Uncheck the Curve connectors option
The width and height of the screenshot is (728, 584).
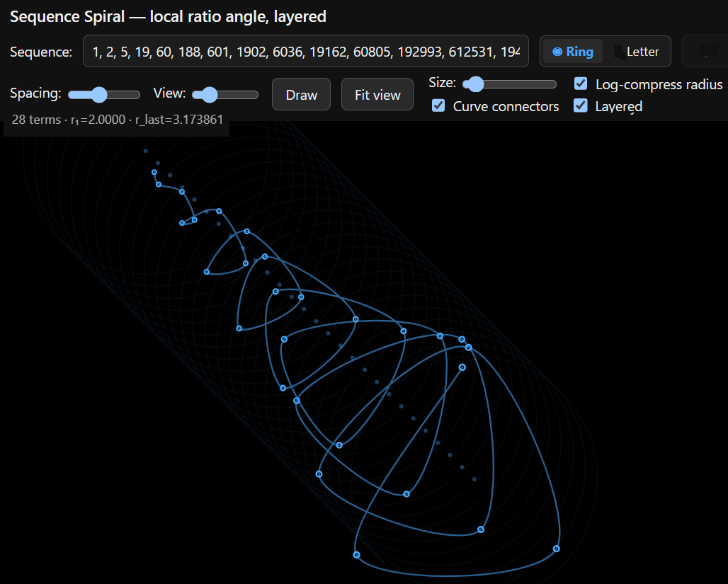tap(438, 105)
